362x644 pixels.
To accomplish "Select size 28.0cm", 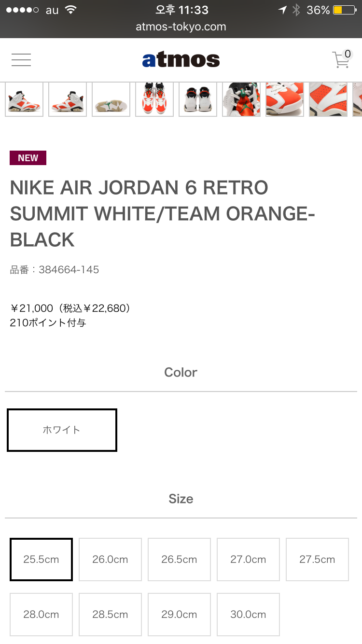I will coord(41,615).
